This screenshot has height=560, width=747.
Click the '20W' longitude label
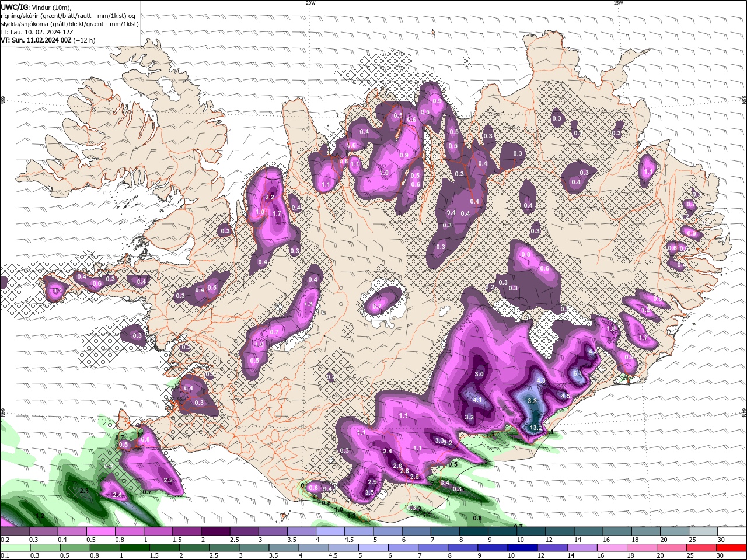(310, 3)
